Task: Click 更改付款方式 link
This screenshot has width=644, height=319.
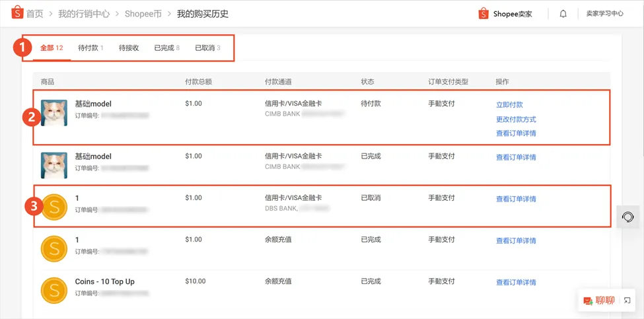Action: click(516, 120)
